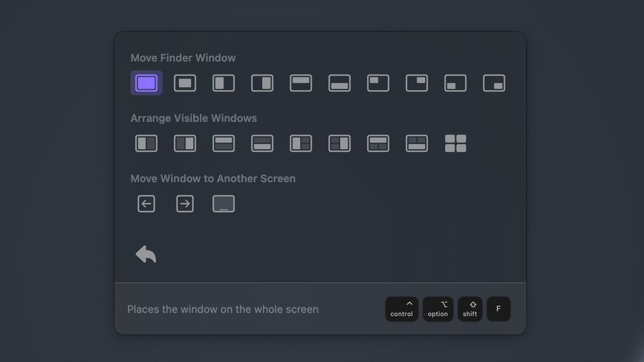Click the first left-right split arrangement icon
Viewport: 644px width, 362px height.
146,143
